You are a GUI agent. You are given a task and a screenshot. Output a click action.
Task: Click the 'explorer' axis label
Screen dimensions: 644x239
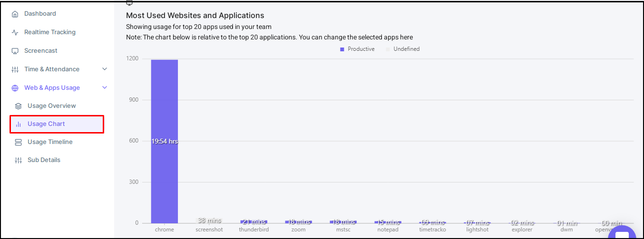tap(522, 229)
